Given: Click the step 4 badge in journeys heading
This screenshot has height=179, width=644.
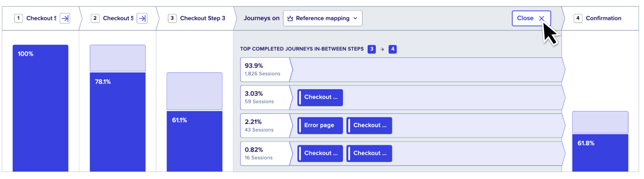Looking at the screenshot, I should point(392,49).
